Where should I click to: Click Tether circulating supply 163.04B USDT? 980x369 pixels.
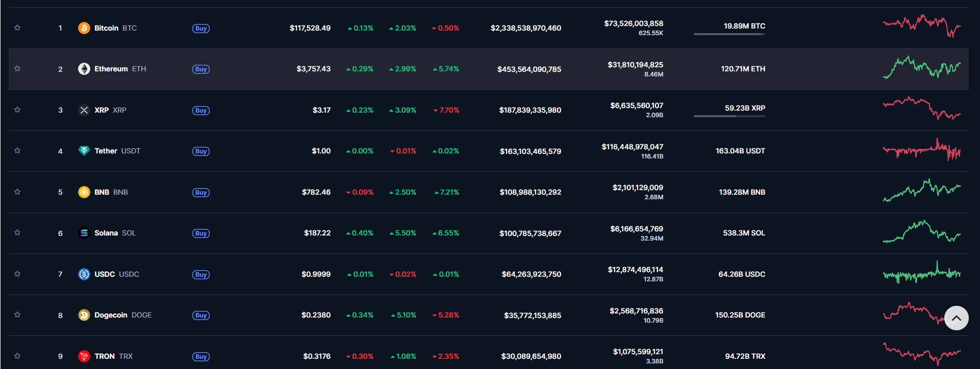click(x=740, y=151)
